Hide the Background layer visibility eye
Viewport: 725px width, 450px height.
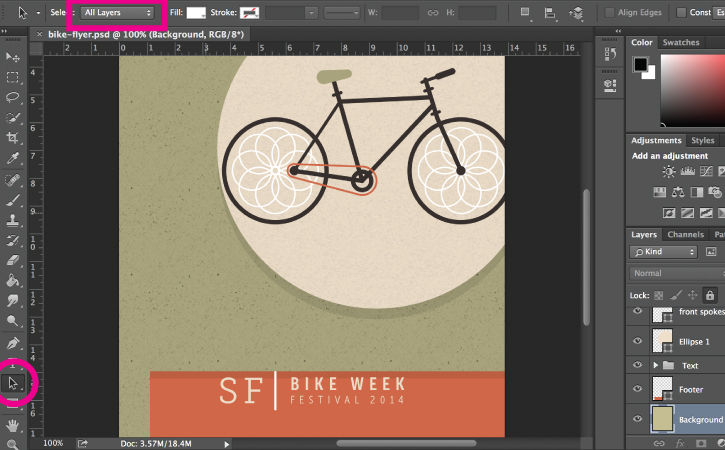coord(638,419)
